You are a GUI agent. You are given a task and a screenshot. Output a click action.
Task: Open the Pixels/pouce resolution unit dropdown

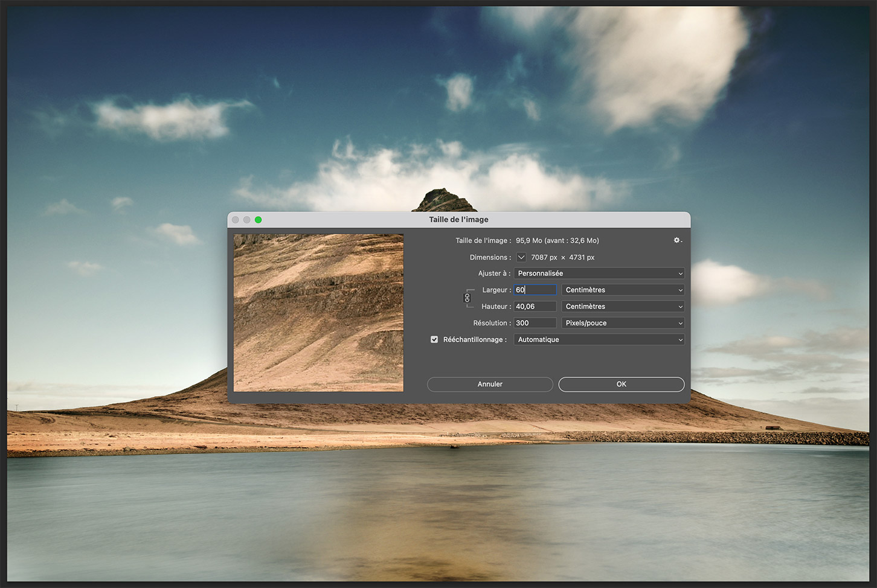(x=623, y=323)
